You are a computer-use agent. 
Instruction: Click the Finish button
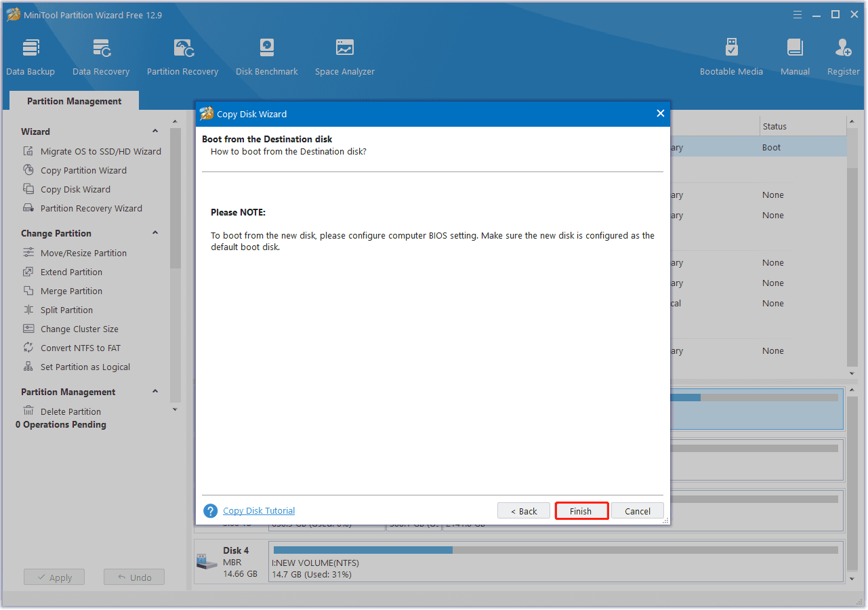tap(581, 511)
